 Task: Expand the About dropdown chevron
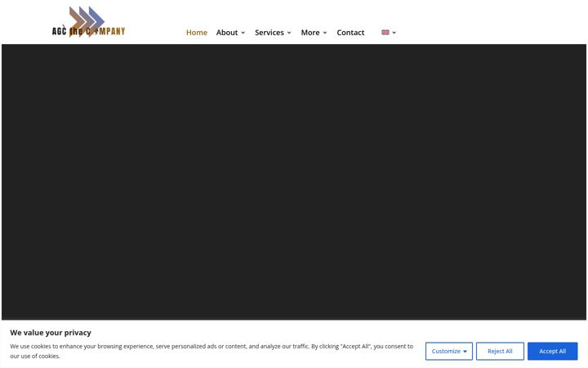[x=243, y=33]
